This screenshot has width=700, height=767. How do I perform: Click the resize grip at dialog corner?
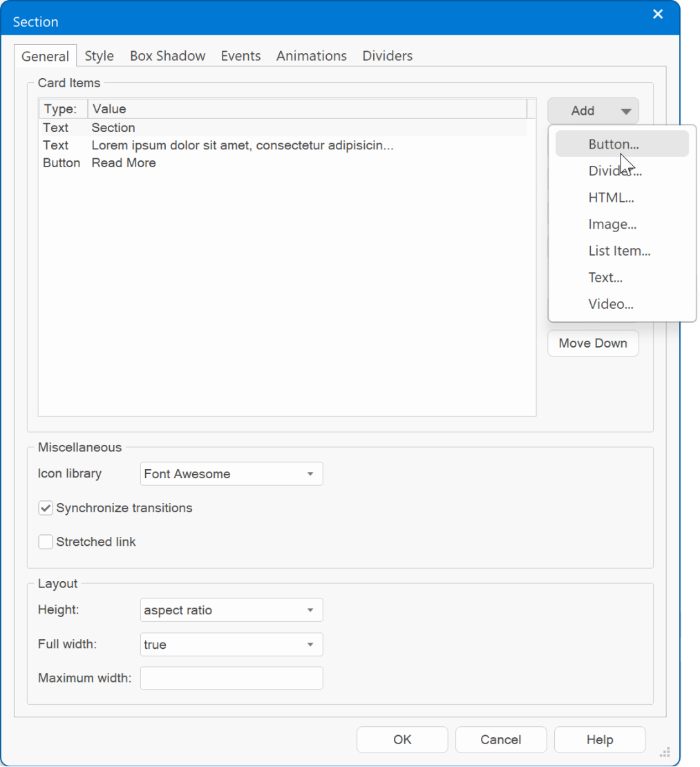click(665, 752)
